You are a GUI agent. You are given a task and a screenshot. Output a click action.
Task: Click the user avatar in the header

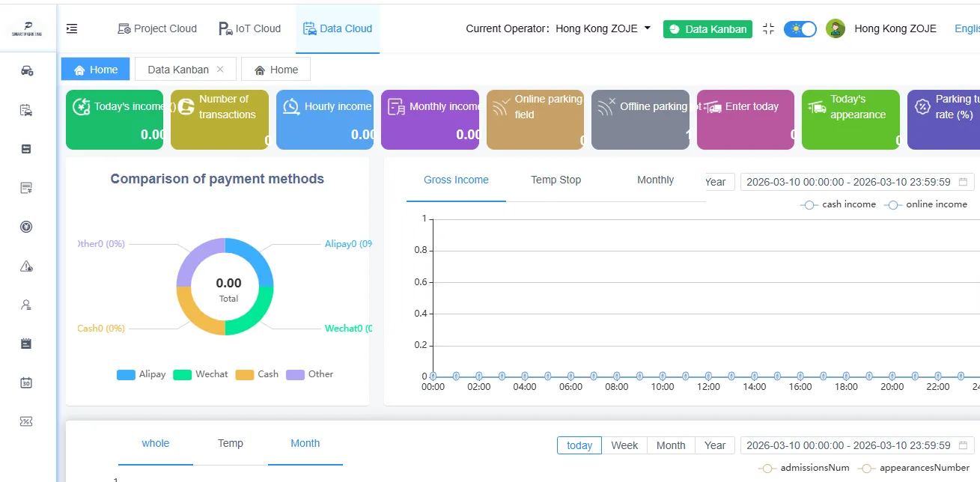[836, 29]
